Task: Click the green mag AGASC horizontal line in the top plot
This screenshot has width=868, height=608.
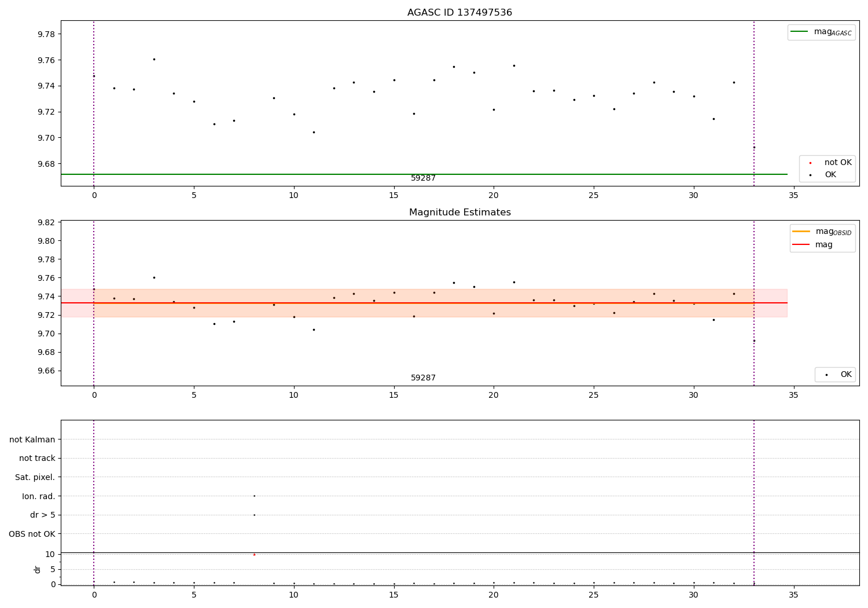Action: coord(424,174)
